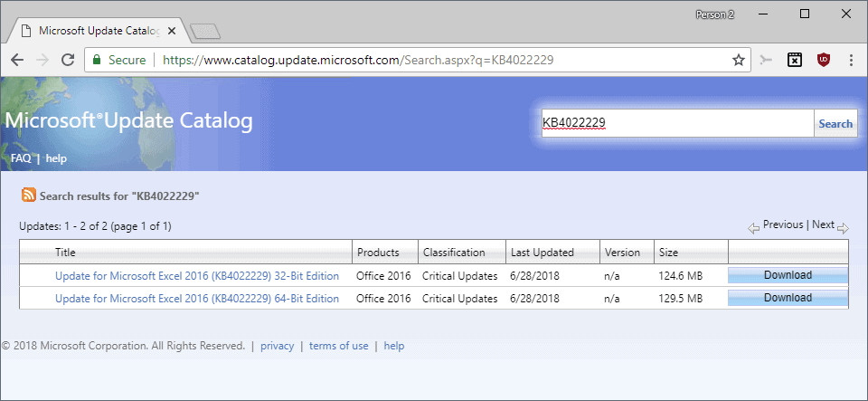
Task: Click the grey extension icon after the star
Action: (766, 60)
